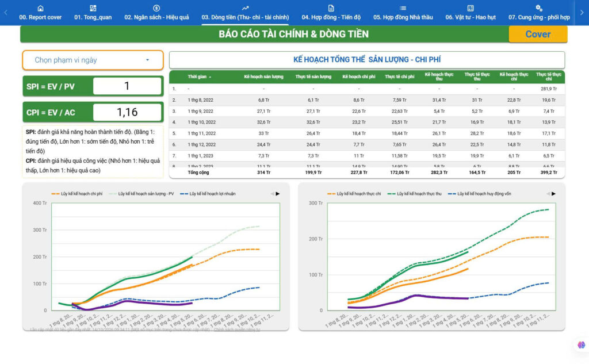589x364 pixels.
Task: Click the dollar icon for Ngân sách - Hiệu quả
Action: tap(156, 8)
